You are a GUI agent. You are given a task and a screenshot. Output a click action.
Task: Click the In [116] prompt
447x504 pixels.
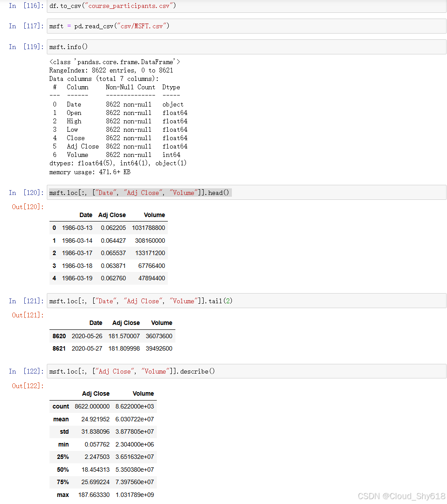[26, 6]
